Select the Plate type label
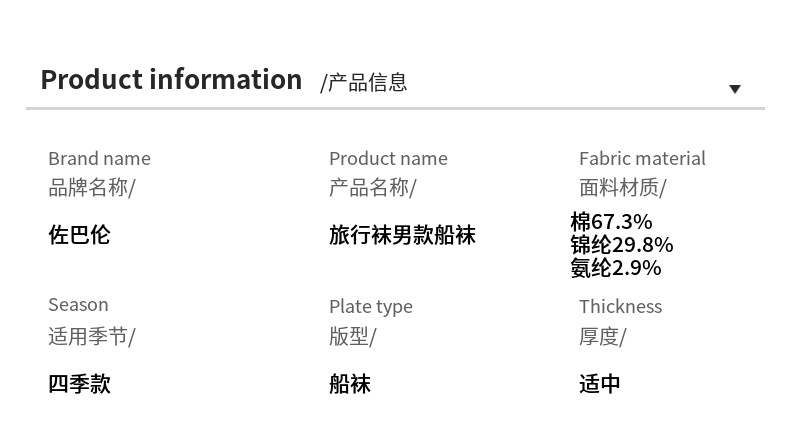Screen dimensions: 790x441 click(x=370, y=306)
